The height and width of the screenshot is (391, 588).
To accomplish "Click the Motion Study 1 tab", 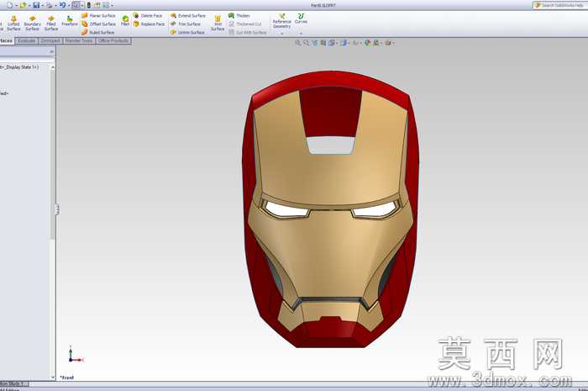I will click(14, 384).
